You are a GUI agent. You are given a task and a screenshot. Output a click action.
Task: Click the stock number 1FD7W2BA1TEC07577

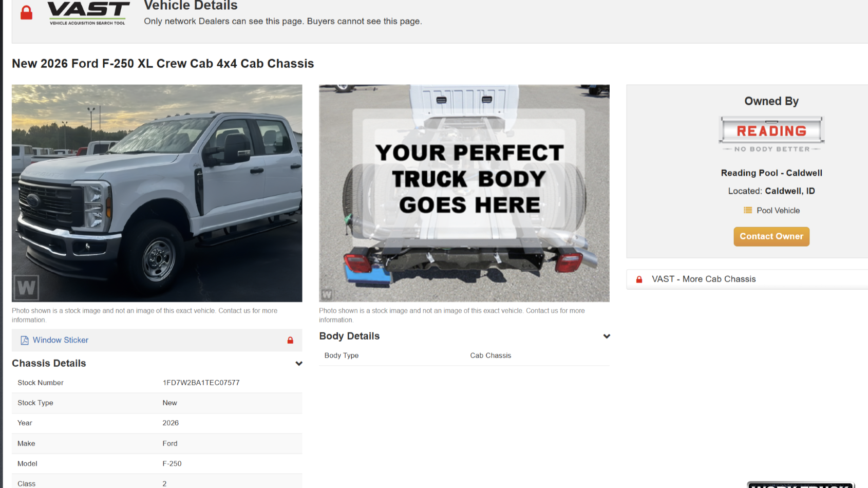(x=201, y=383)
